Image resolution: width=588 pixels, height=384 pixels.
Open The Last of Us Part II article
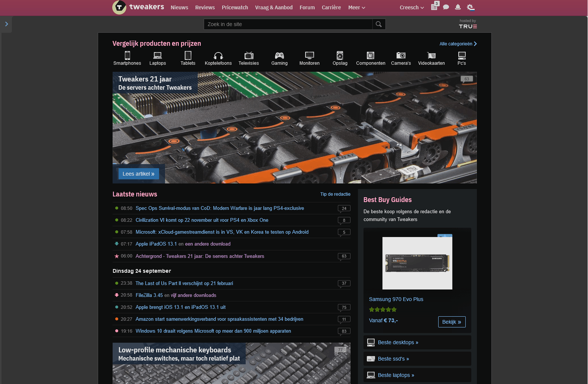pyautogui.click(x=184, y=284)
